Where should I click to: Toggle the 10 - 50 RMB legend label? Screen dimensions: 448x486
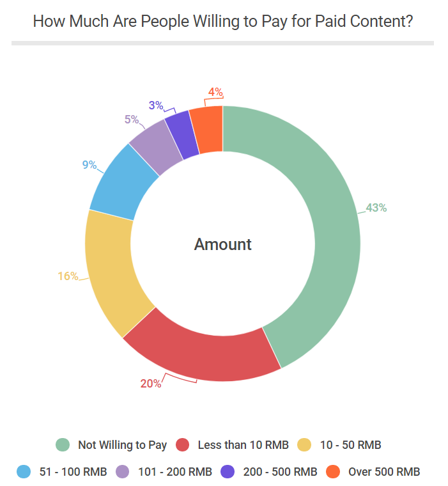click(x=350, y=444)
